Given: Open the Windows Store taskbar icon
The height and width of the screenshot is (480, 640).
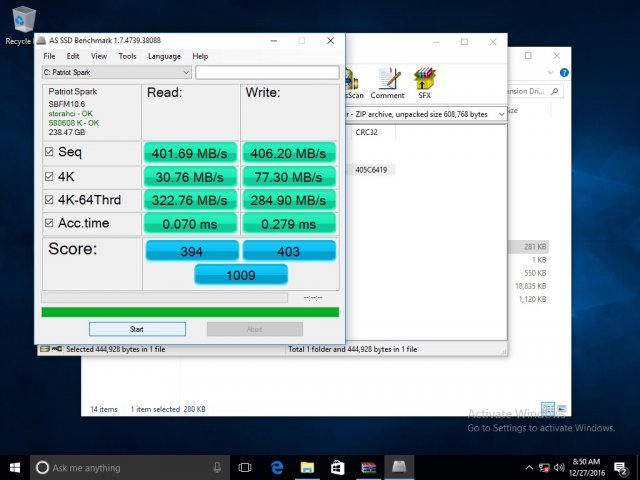Looking at the screenshot, I should tap(338, 467).
